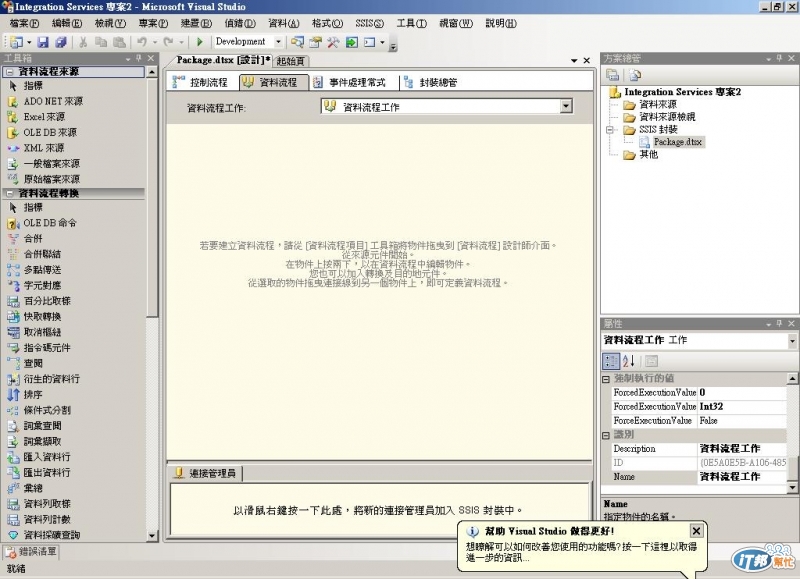Click Properties icon in Solution Explorer
The height and width of the screenshot is (579, 800).
click(x=612, y=75)
